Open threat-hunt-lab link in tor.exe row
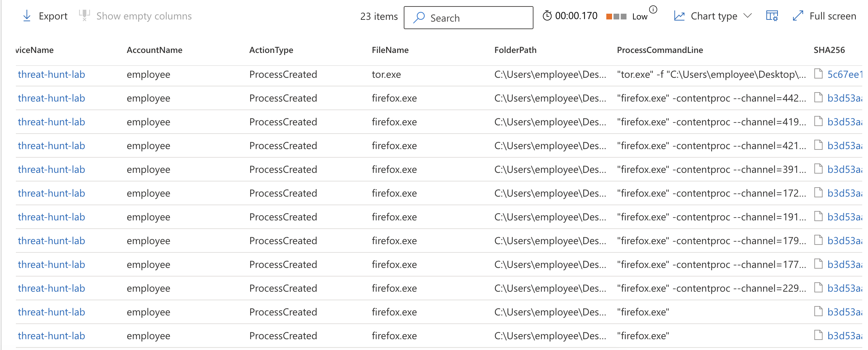Image resolution: width=868 pixels, height=350 pixels. (52, 75)
